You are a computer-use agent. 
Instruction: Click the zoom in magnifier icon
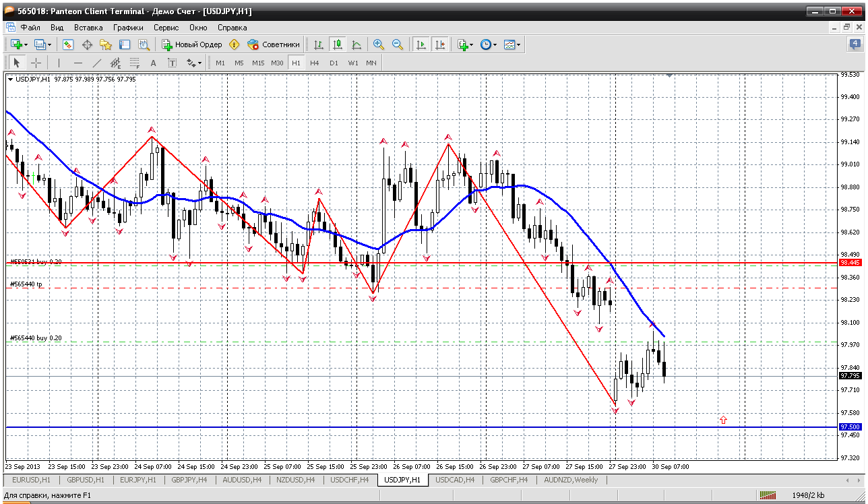[379, 44]
